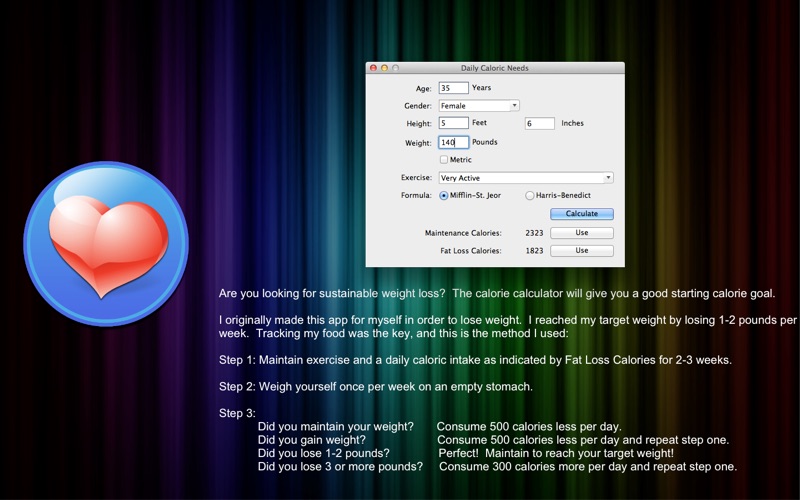800x500 pixels.
Task: Click the Pounds unit label
Action: [x=485, y=142]
